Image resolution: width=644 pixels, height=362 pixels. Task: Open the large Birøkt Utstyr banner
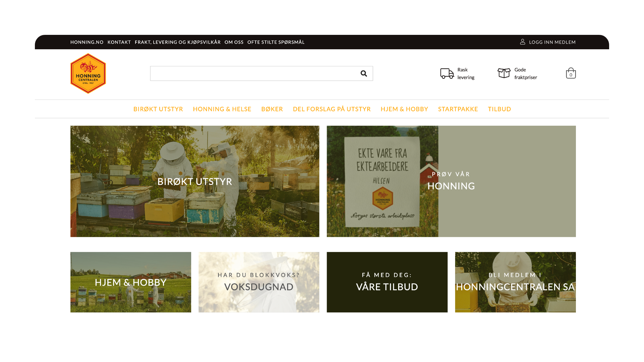pyautogui.click(x=195, y=181)
